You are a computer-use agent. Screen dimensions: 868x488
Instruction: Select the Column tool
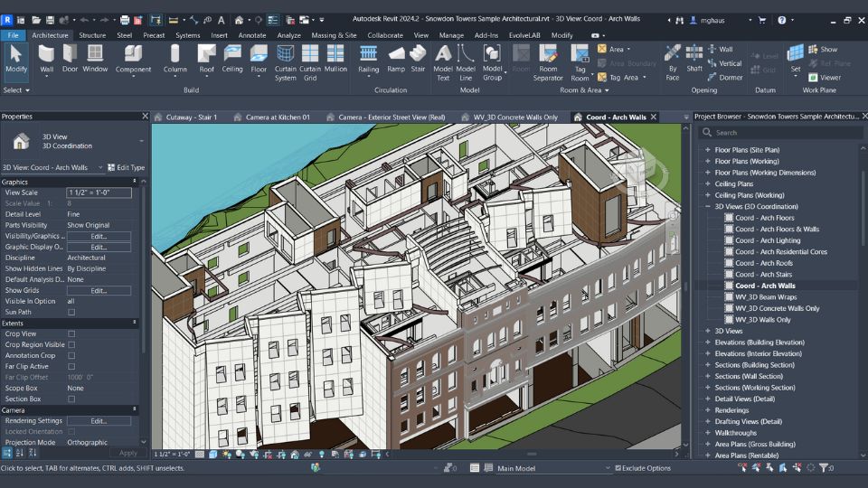[x=175, y=59]
